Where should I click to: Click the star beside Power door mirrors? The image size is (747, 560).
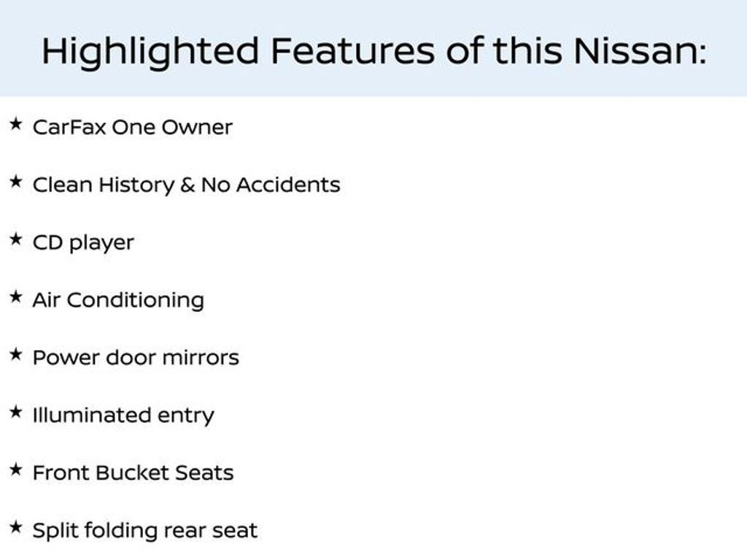coord(16,355)
